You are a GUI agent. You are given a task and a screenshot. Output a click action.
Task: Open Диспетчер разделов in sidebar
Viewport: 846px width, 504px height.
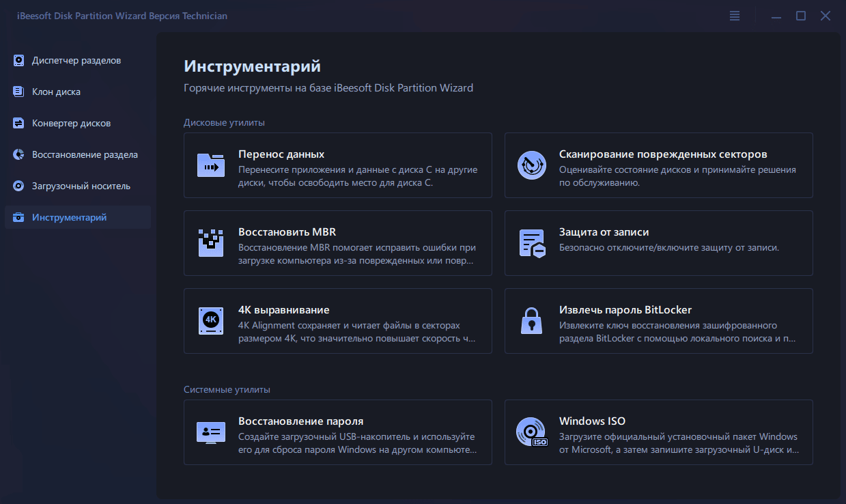76,60
